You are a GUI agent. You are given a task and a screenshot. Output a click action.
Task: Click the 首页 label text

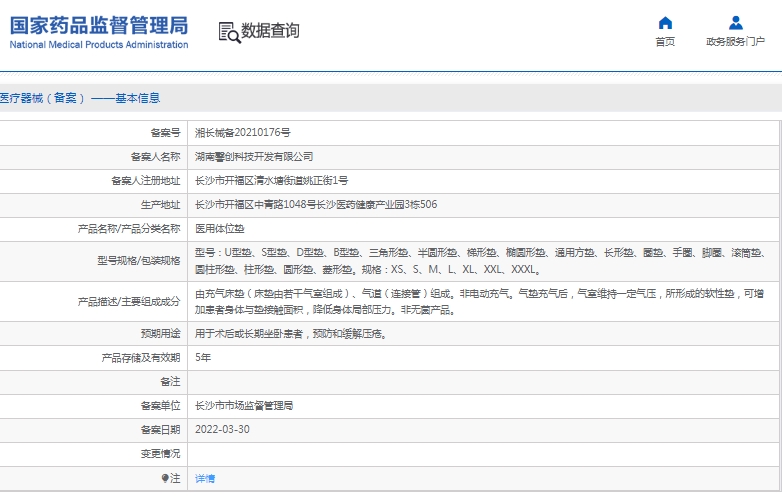665,41
